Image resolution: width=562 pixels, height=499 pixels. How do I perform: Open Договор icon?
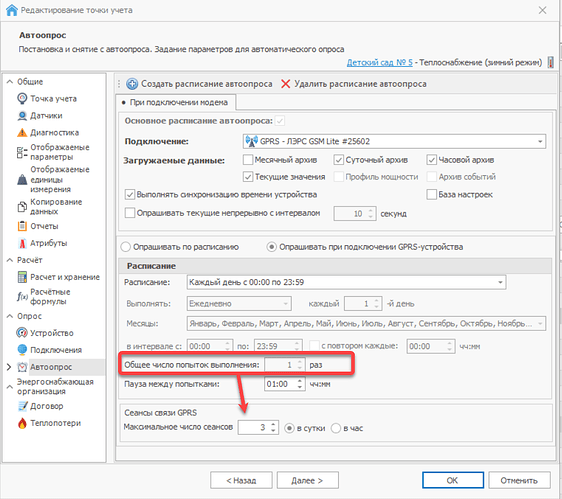point(22,406)
